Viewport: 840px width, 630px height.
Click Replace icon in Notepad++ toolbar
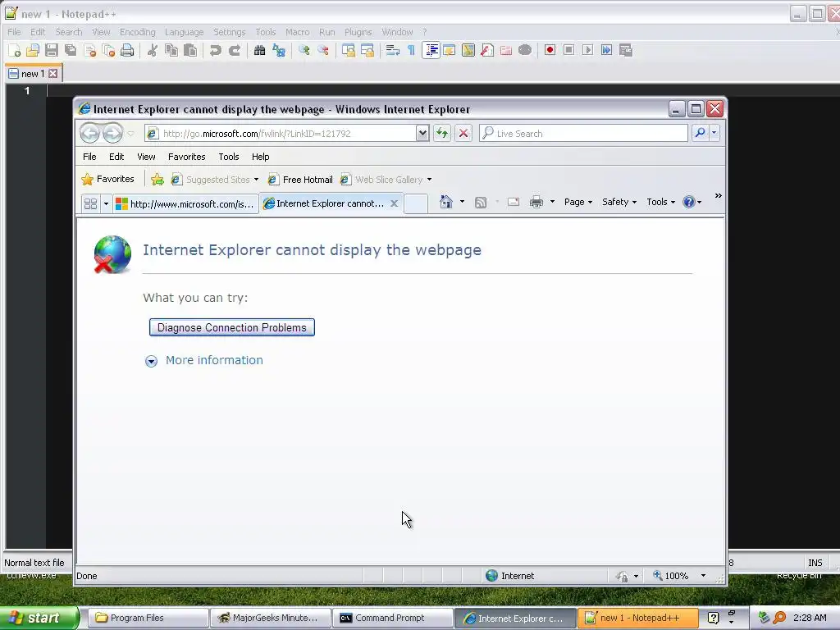tap(279, 50)
